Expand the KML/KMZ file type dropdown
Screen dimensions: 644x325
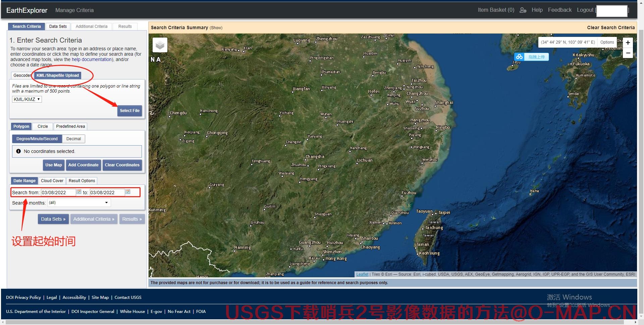click(x=27, y=99)
